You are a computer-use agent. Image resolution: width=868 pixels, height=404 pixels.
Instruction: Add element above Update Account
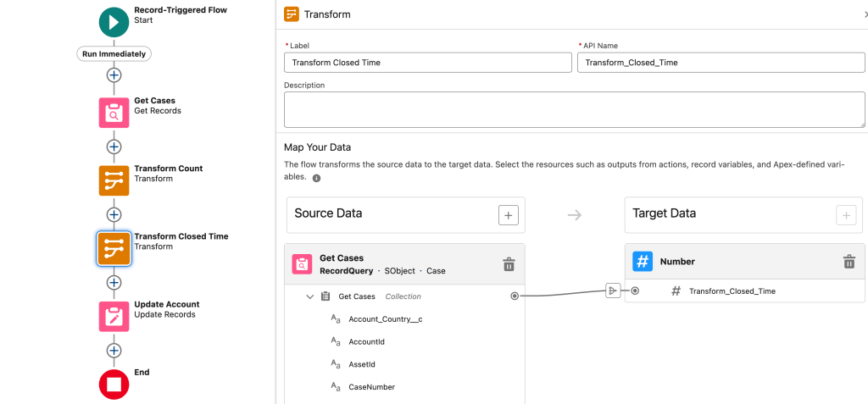tap(114, 283)
